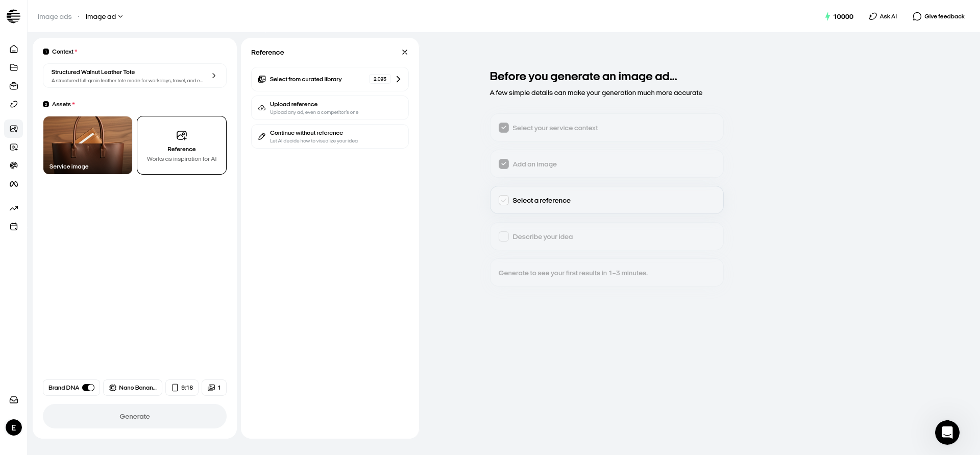Open the 9:16 aspect ratio selector
The height and width of the screenshot is (455, 980).
(x=182, y=388)
